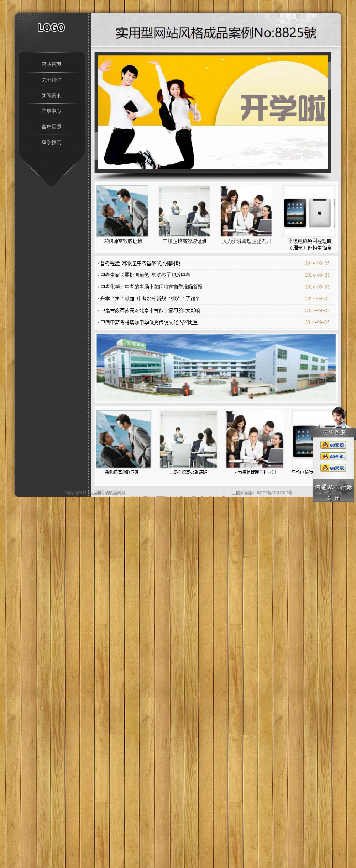Click the lower 采购师高效取证班 caption link

point(122,472)
